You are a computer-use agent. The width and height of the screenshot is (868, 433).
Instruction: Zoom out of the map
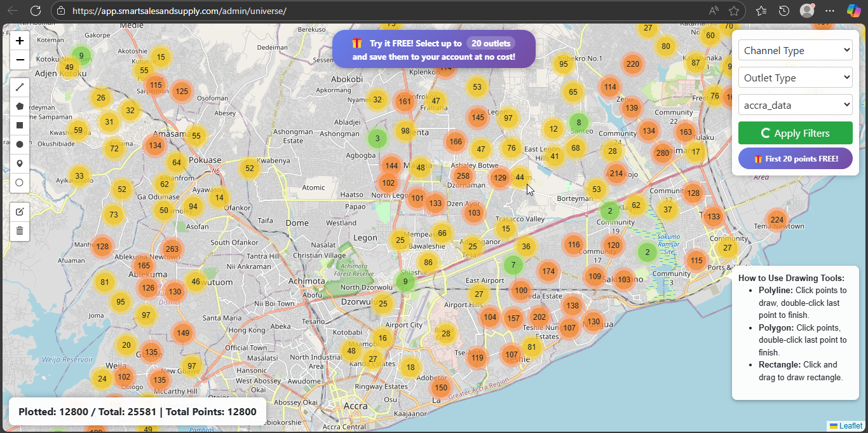coord(20,60)
